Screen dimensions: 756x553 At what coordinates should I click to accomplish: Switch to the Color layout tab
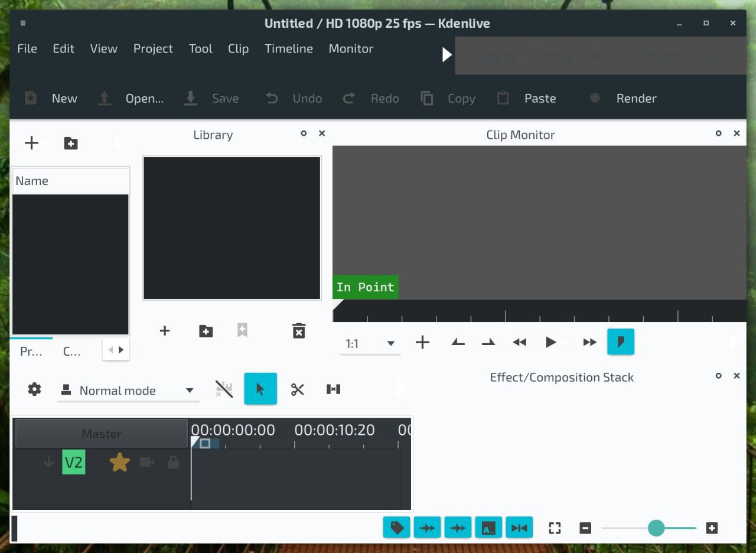click(713, 56)
